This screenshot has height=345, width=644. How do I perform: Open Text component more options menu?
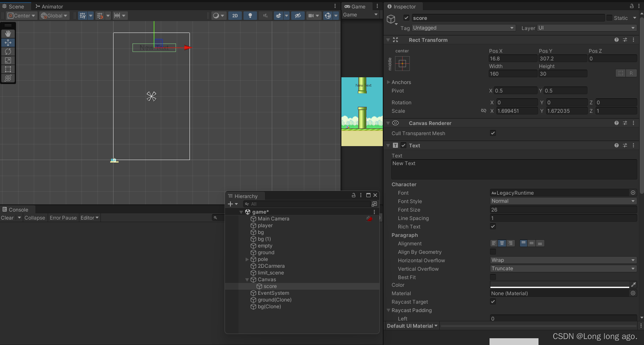[x=633, y=145]
